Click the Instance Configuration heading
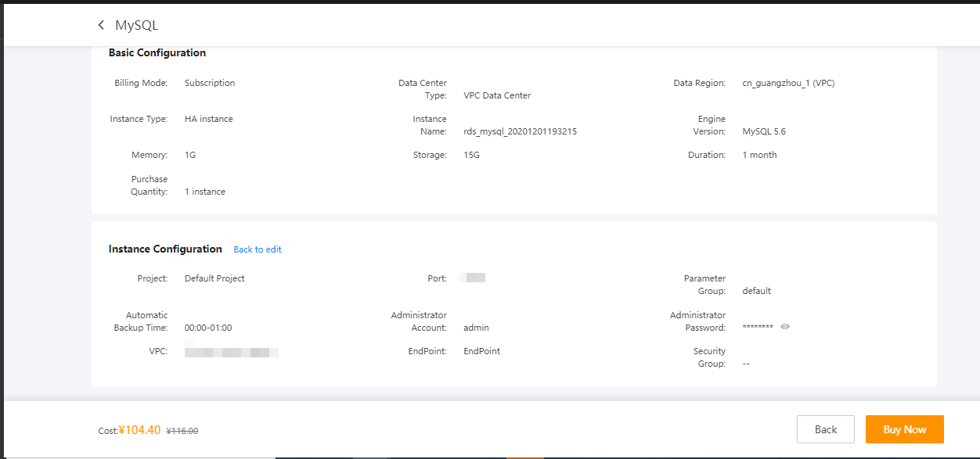The height and width of the screenshot is (459, 980). [x=165, y=249]
